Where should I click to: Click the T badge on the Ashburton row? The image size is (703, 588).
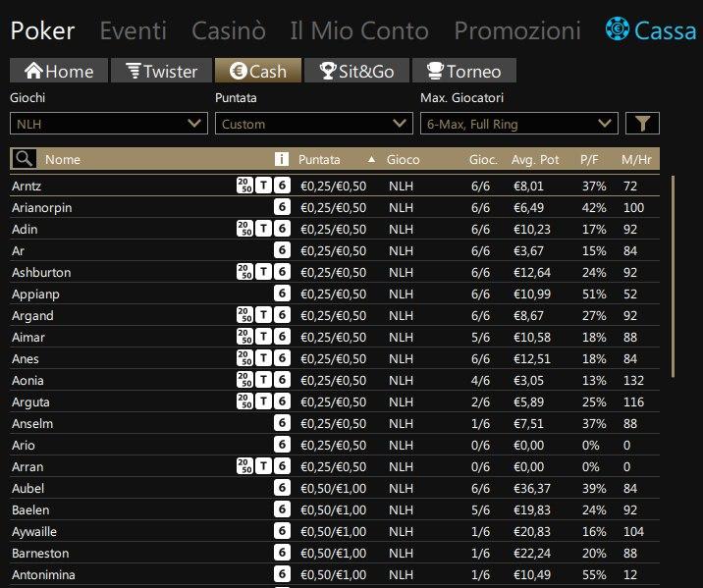tap(263, 272)
